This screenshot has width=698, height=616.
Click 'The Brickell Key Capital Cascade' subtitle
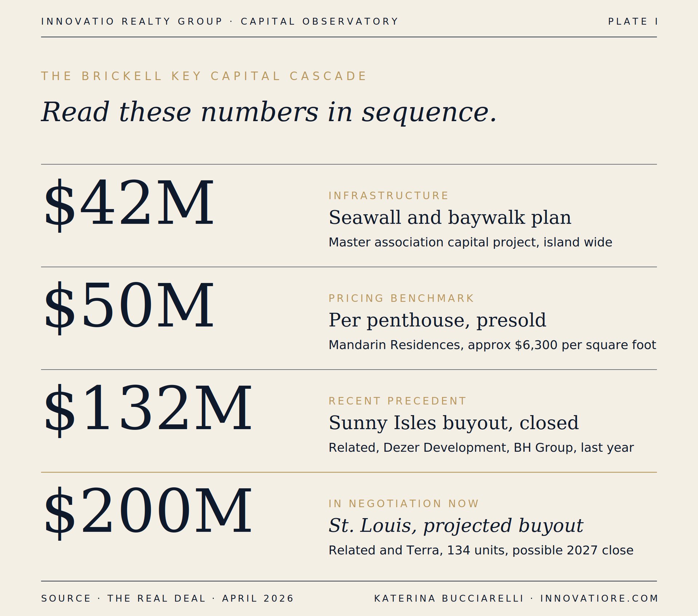pyautogui.click(x=204, y=76)
